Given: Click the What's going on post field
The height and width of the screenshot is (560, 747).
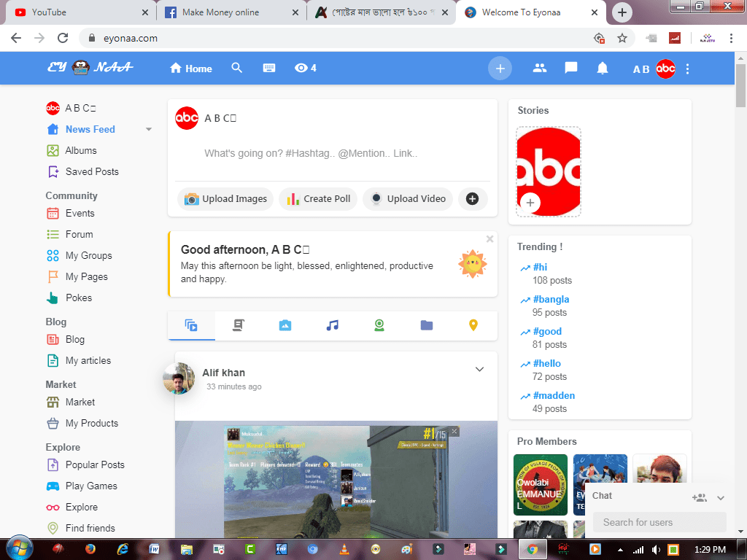Looking at the screenshot, I should point(311,154).
